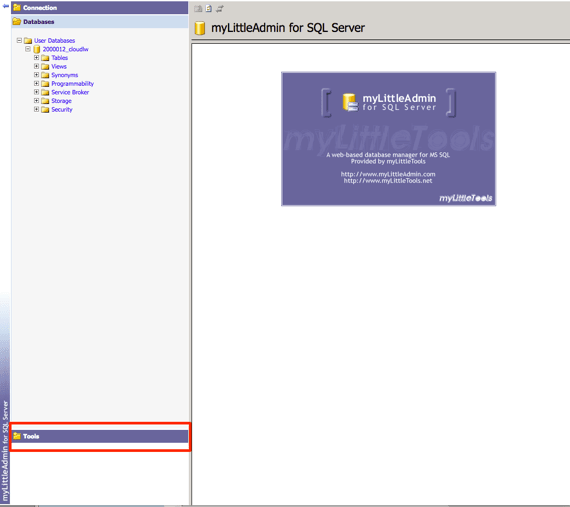Click the Security folder icon
Viewport: 570px width, 507px height.
[x=45, y=109]
